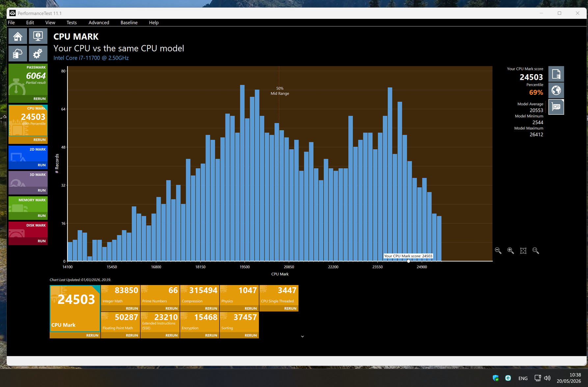Screen dimensions: 588x387
Task: Click the zoom in magnifier on chart
Action: 511,251
